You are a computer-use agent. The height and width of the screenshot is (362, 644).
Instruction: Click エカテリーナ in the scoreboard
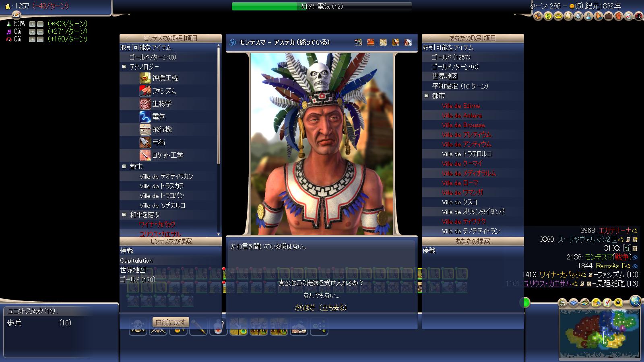click(x=614, y=230)
